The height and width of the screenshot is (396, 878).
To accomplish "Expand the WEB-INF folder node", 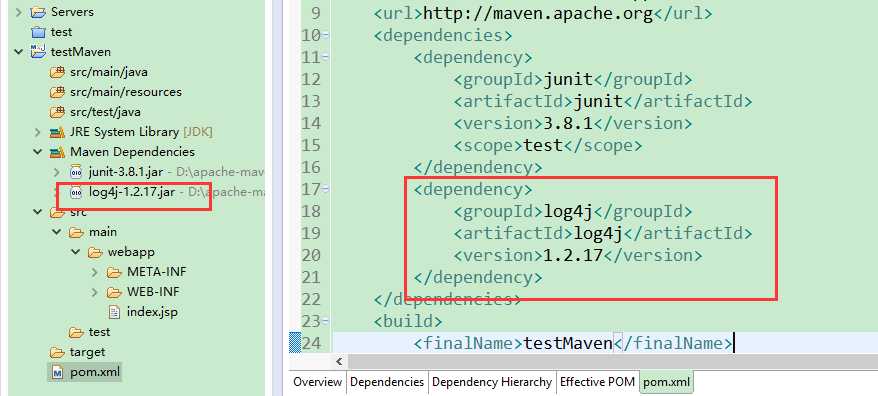I will [x=95, y=292].
